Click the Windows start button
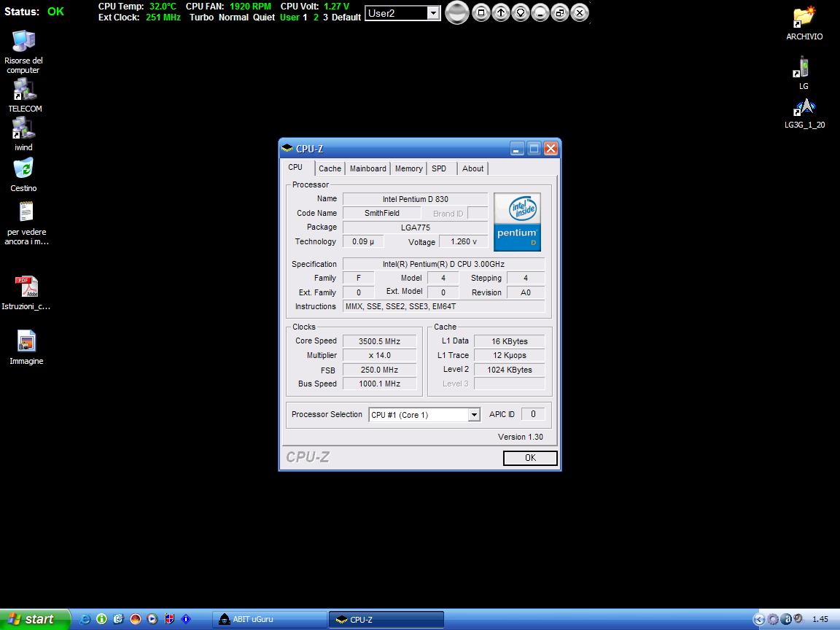Image resolution: width=840 pixels, height=630 pixels. (35, 619)
